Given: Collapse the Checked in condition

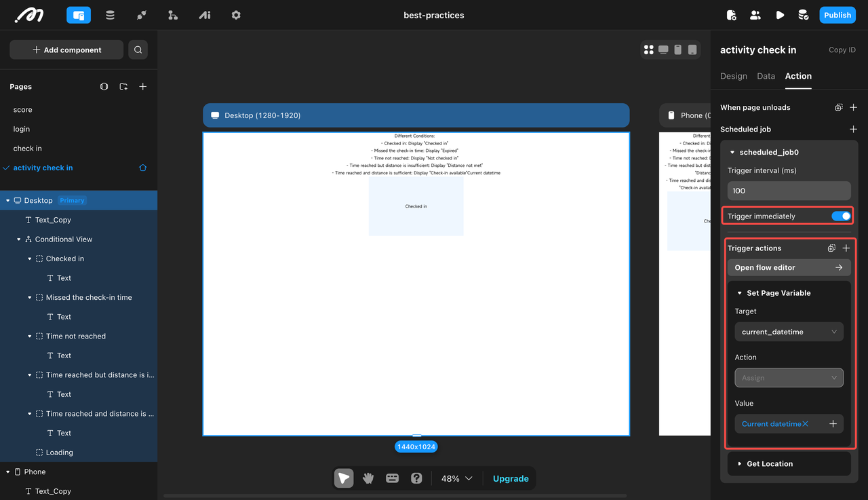Looking at the screenshot, I should coord(30,258).
